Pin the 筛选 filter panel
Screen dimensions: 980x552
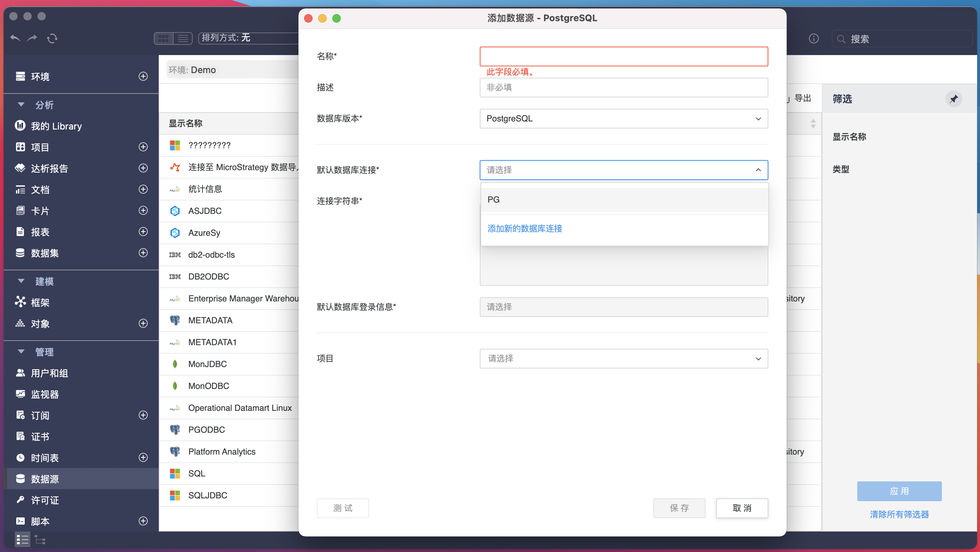tap(954, 99)
